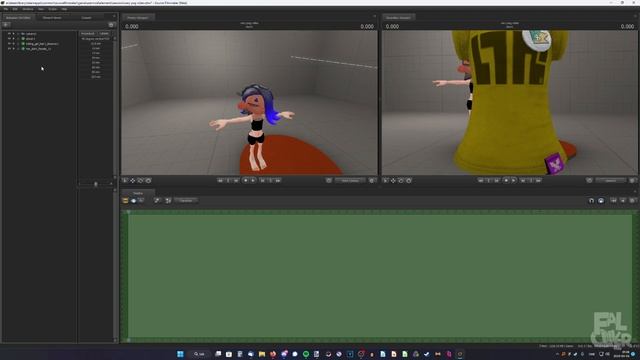This screenshot has width=640, height=360.
Task: Choose rotate tool in primary viewport
Action: point(140,180)
